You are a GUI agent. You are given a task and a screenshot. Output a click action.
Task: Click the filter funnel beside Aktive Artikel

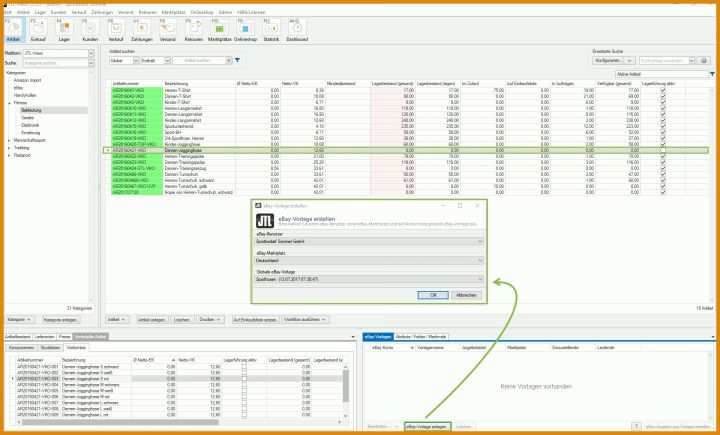712,74
